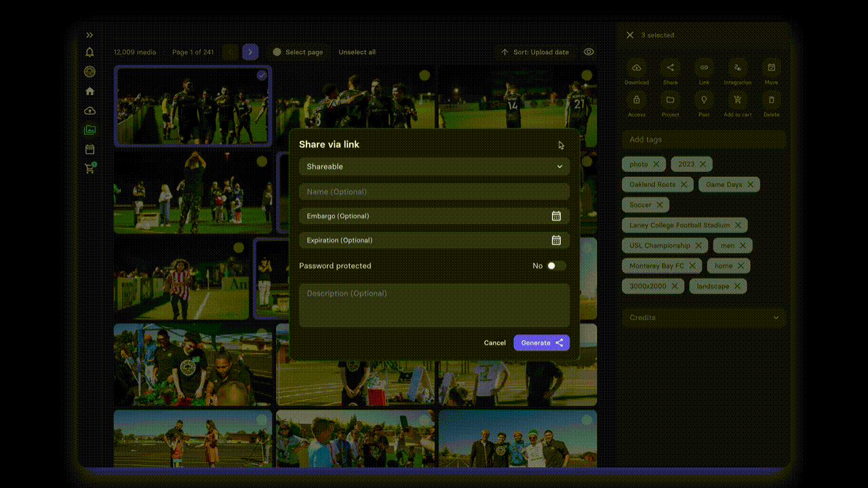Viewport: 868px width, 488px height.
Task: Click Unselect all in toolbar
Action: pyautogui.click(x=357, y=52)
